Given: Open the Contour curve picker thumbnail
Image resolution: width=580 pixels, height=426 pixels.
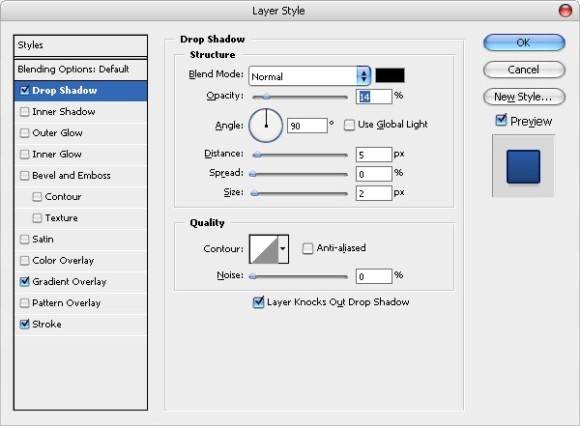Looking at the screenshot, I should (x=264, y=249).
